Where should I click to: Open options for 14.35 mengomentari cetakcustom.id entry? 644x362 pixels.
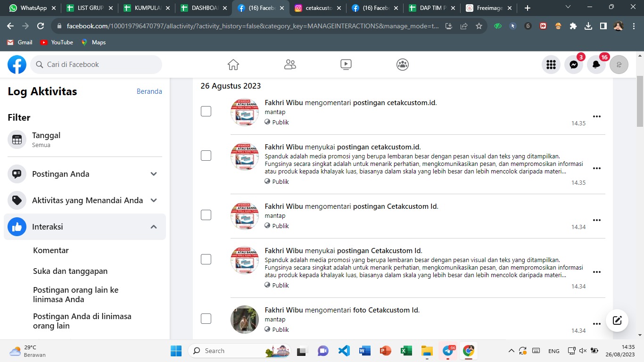[x=597, y=116]
